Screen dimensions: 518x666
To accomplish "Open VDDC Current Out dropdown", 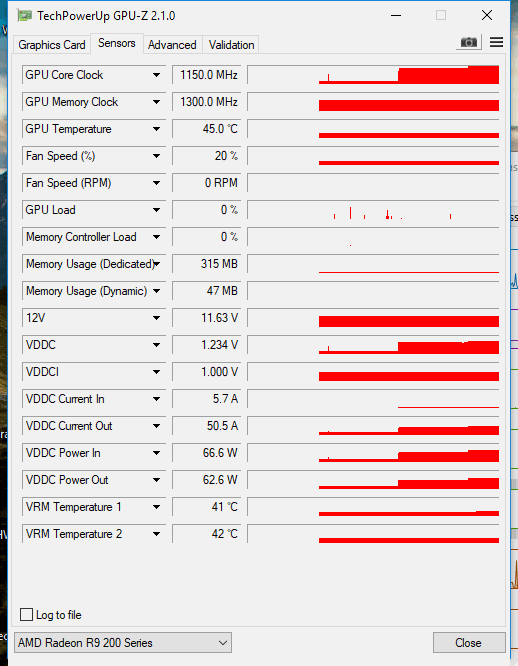I will pyautogui.click(x=156, y=426).
